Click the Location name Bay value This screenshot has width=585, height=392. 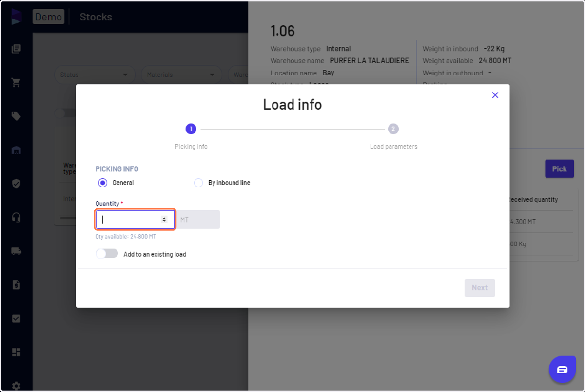pyautogui.click(x=328, y=73)
